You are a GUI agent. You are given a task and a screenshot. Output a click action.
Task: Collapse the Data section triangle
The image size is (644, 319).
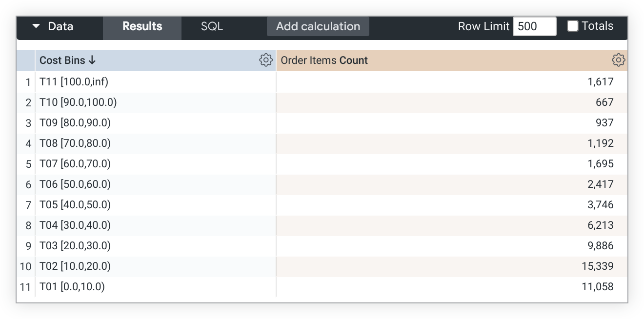pyautogui.click(x=36, y=26)
